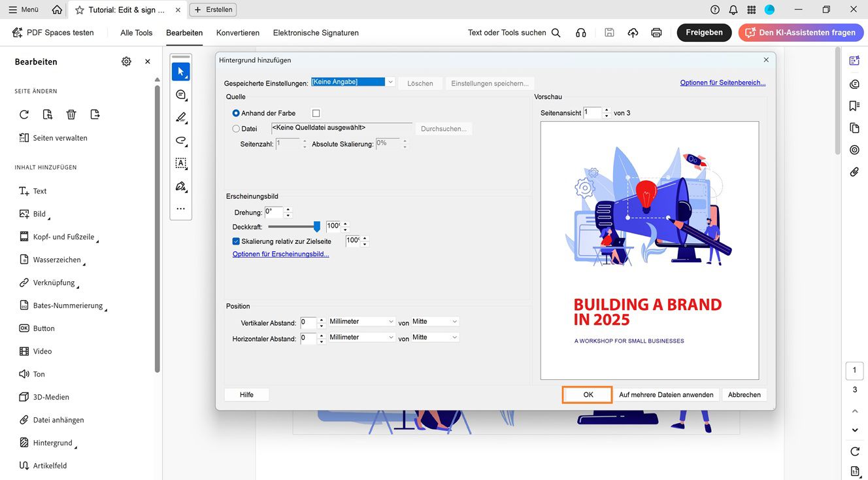Image resolution: width=868 pixels, height=480 pixels.
Task: Click Auf mehrere Dateien anwenden button
Action: click(666, 395)
